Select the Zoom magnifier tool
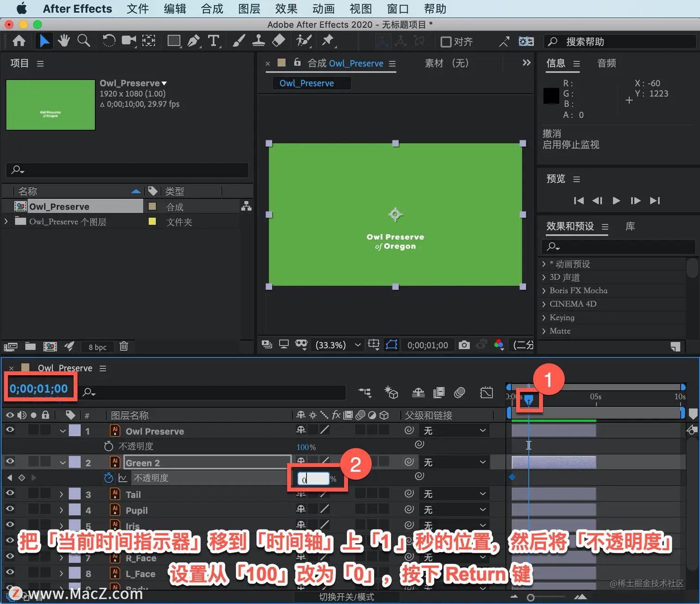 pyautogui.click(x=84, y=41)
